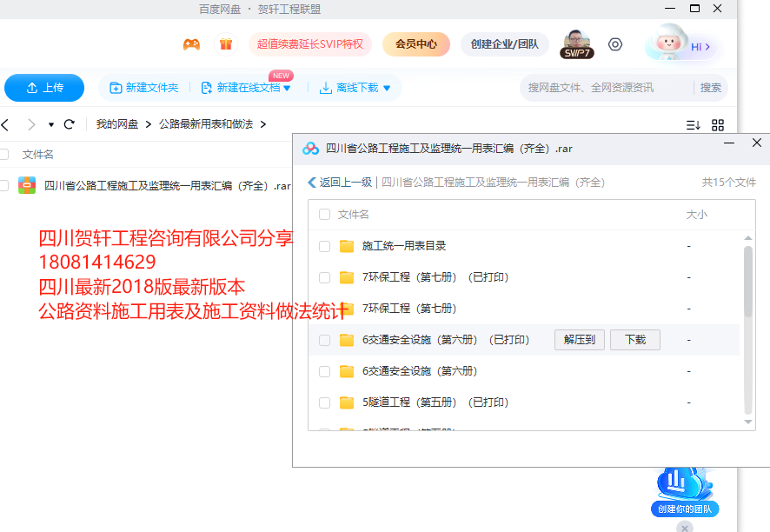Open the game controller icon
This screenshot has height=532, width=770.
191,44
